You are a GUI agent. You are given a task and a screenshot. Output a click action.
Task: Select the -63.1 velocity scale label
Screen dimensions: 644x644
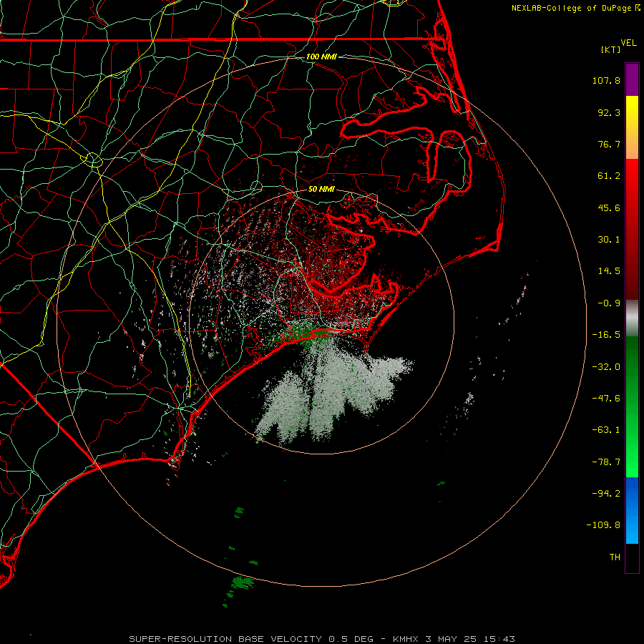click(606, 430)
